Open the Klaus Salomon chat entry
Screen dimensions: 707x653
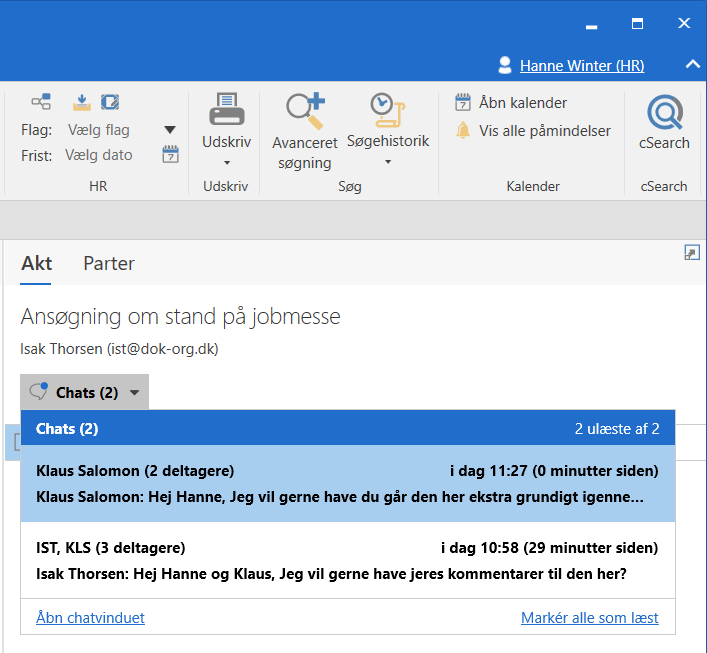point(347,483)
